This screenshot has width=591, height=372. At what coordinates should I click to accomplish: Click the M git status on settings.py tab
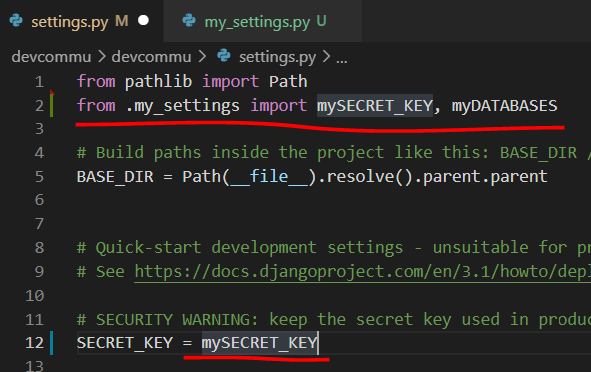tap(122, 21)
